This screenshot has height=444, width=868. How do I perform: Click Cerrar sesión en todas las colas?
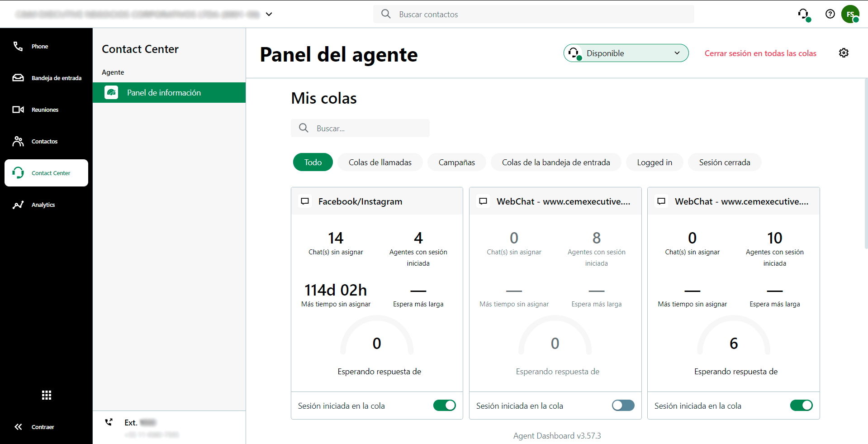click(760, 53)
